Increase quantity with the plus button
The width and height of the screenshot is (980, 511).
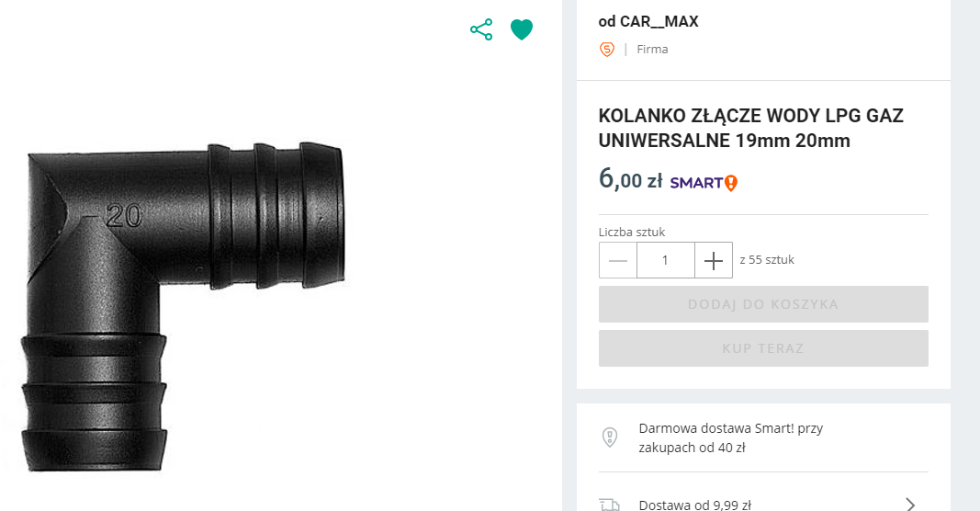pyautogui.click(x=714, y=260)
